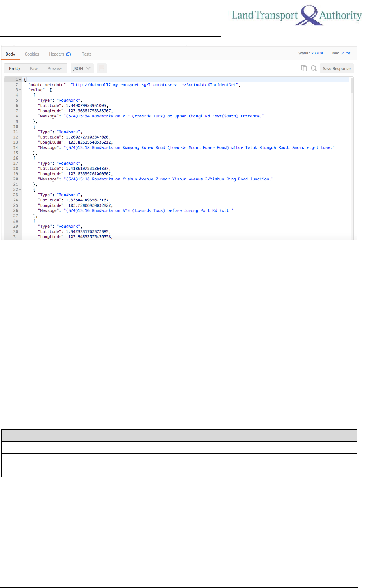366x588 pixels.
Task: Click Longitude value 103.94832575436558
Action: pos(90,237)
